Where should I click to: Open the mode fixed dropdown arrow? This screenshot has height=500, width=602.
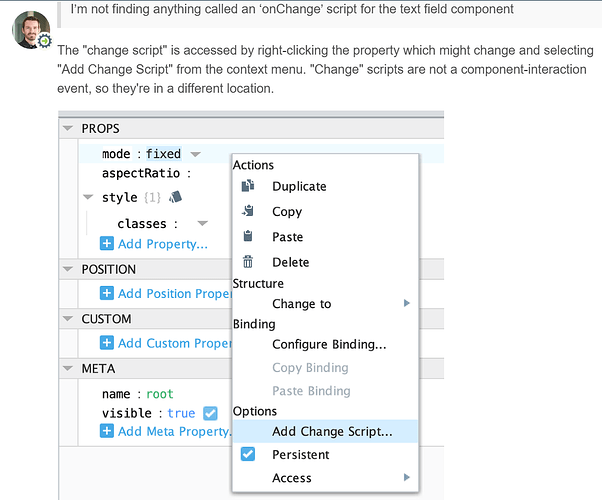tap(196, 154)
